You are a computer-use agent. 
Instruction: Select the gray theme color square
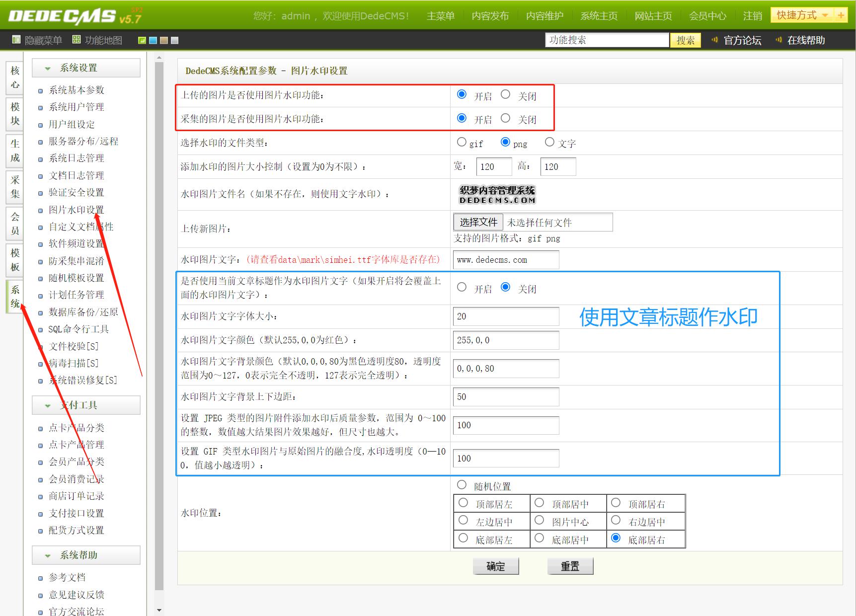tap(175, 40)
